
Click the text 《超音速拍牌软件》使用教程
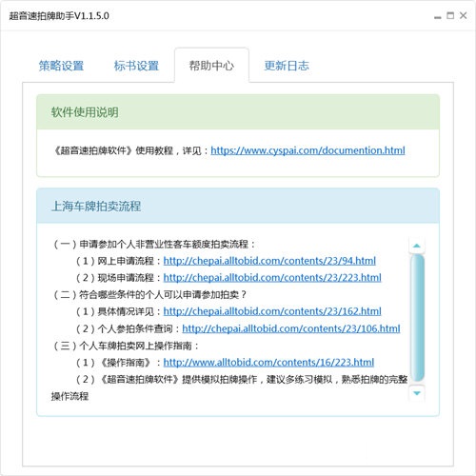113,150
